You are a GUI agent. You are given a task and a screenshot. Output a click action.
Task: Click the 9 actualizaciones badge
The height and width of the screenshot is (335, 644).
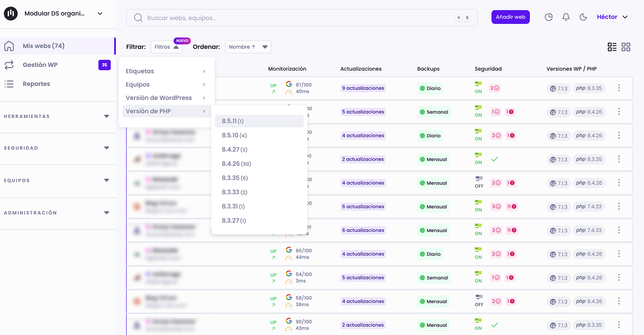click(x=363, y=88)
